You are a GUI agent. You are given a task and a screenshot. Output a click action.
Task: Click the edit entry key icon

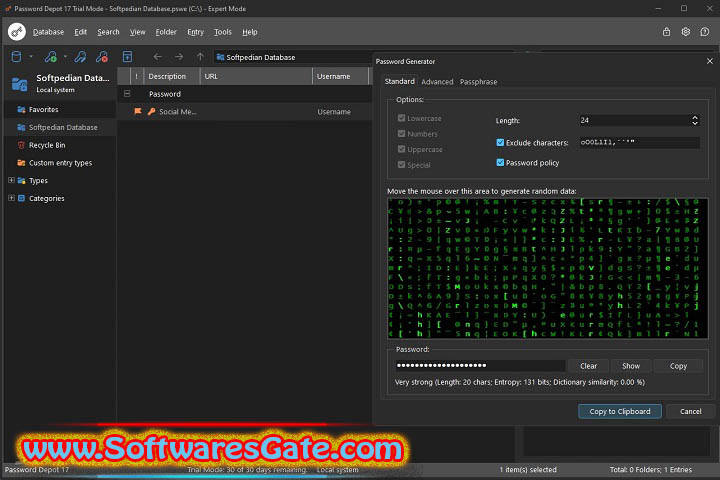(x=80, y=56)
